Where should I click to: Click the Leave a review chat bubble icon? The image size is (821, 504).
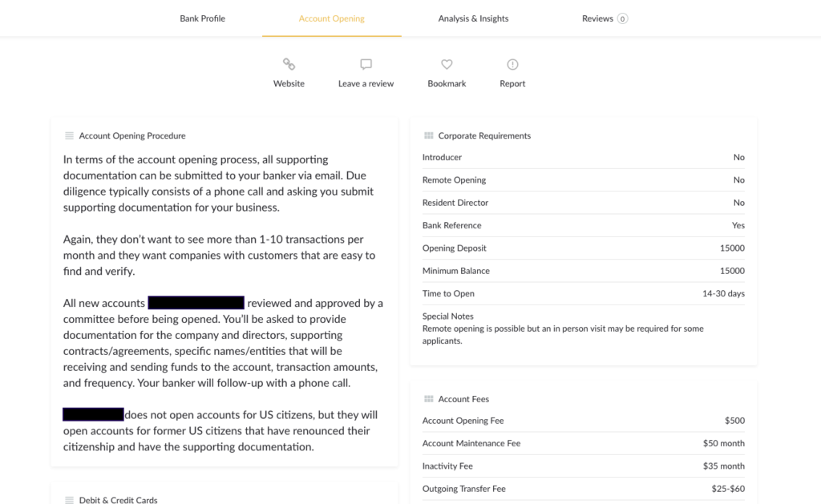click(366, 64)
